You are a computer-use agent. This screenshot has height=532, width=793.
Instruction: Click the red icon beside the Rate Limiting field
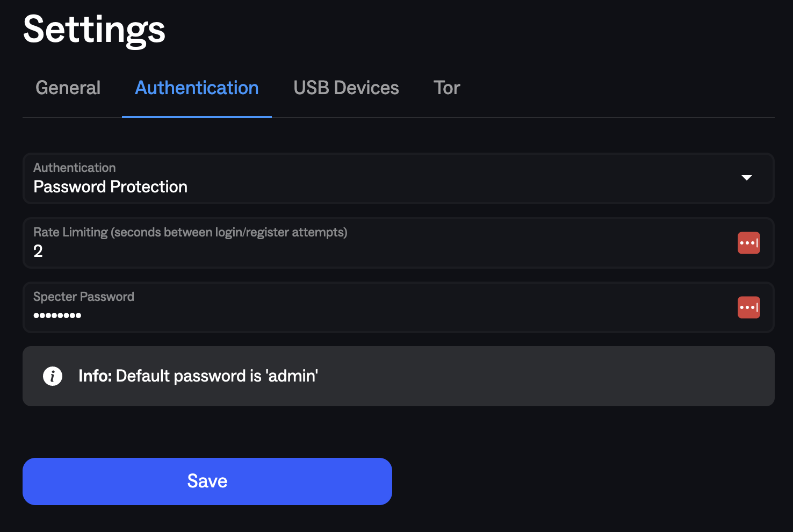748,243
